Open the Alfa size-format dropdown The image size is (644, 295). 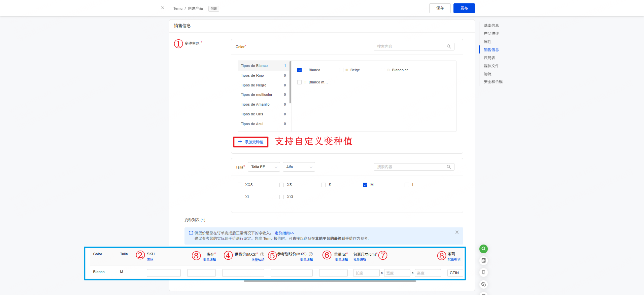click(x=299, y=167)
